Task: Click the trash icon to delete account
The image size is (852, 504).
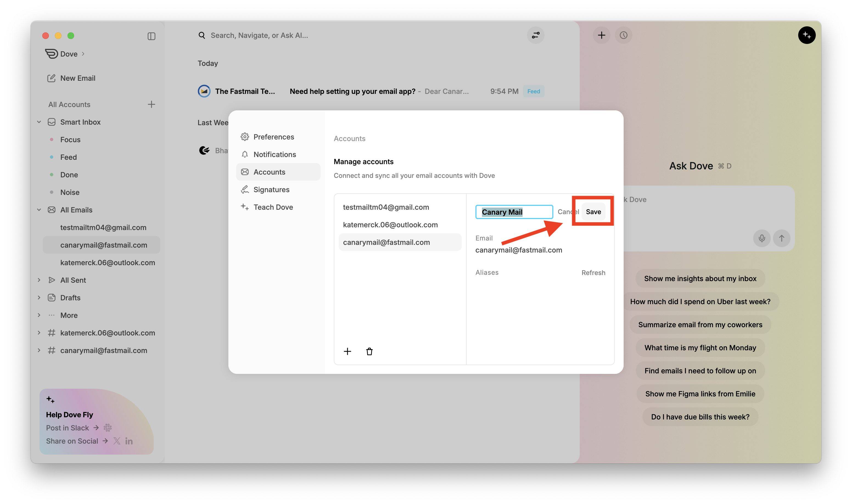Action: (369, 351)
